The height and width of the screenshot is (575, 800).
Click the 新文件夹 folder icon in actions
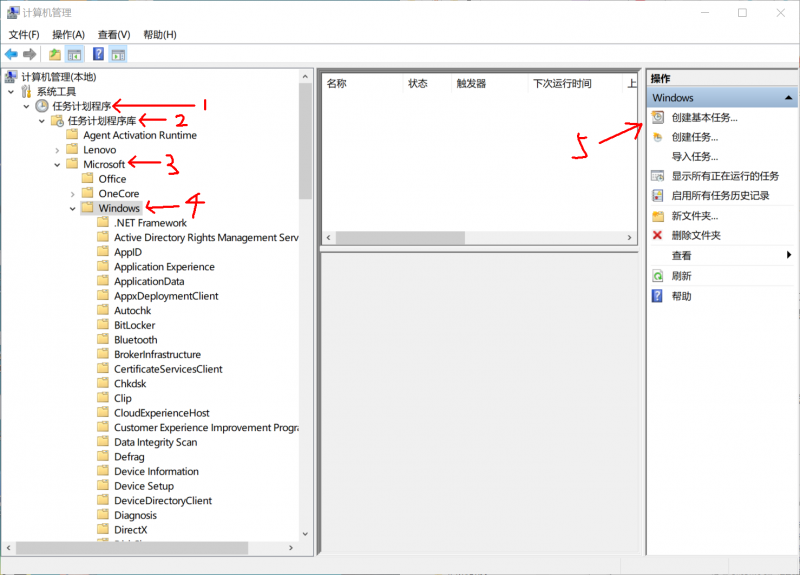(657, 216)
